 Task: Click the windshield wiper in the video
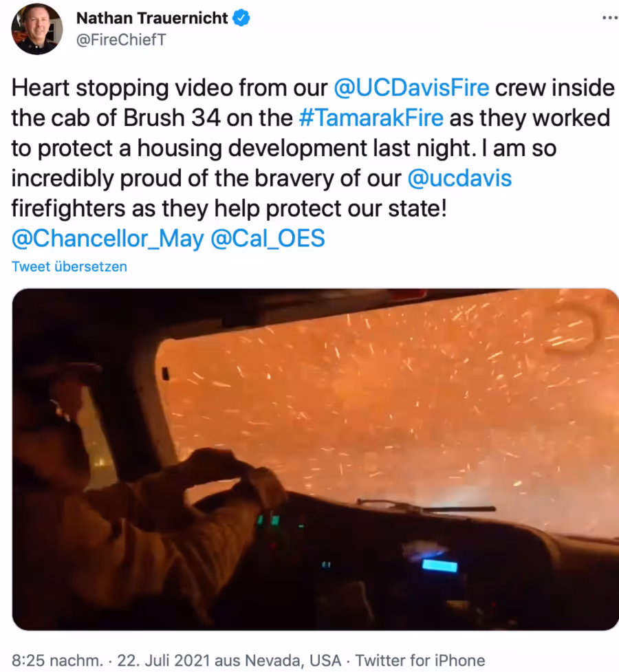(426, 506)
